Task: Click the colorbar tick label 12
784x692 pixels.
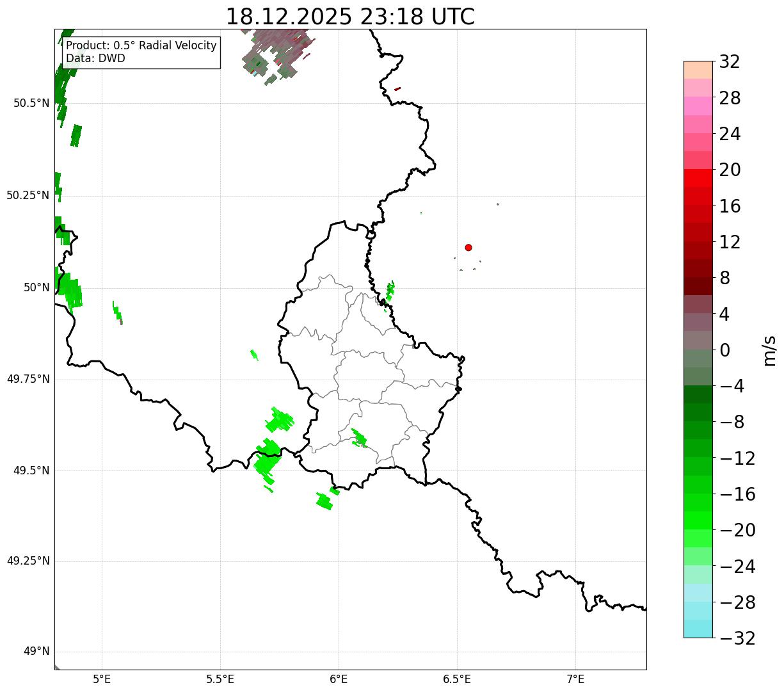Action: 730,242
